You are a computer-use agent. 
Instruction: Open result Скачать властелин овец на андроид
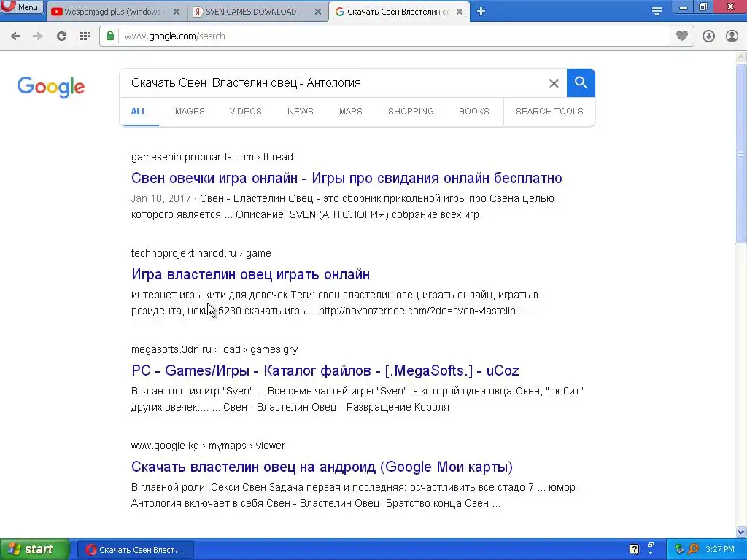click(322, 467)
